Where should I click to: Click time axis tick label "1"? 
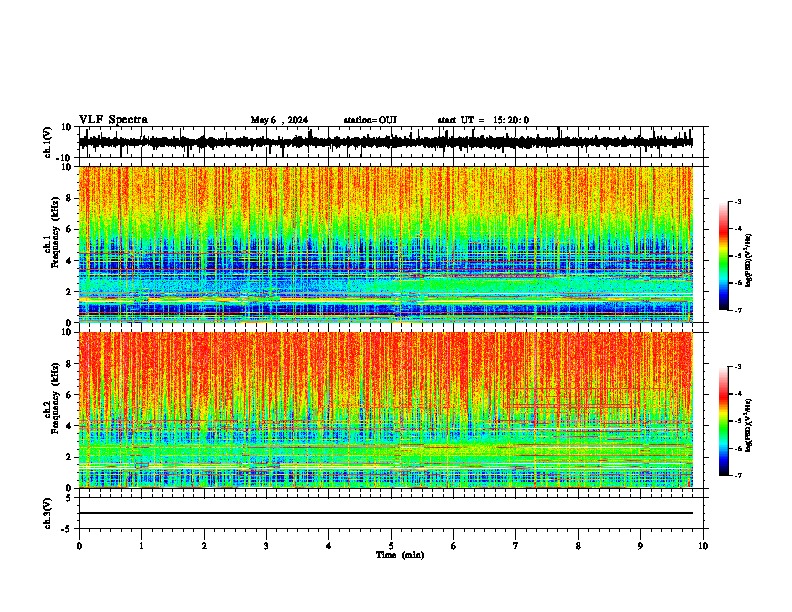click(x=141, y=546)
